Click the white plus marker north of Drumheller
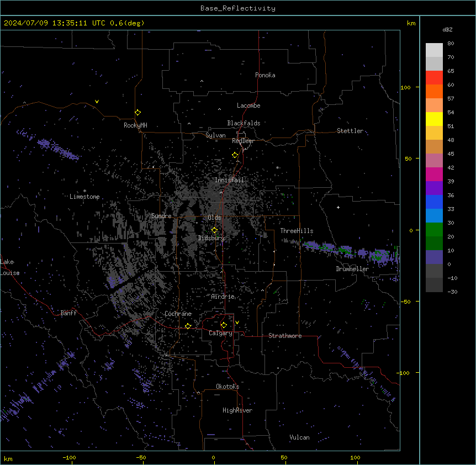 pos(338,207)
